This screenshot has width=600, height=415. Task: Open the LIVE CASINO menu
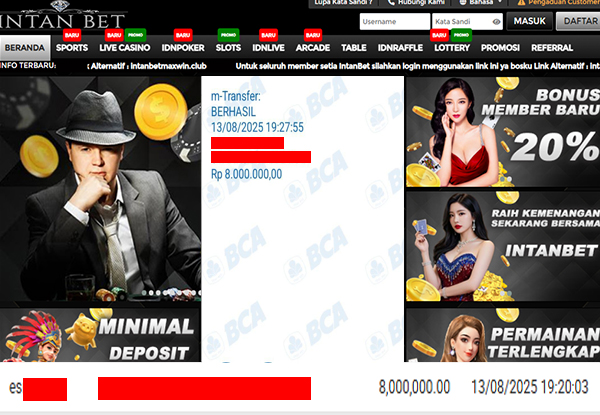click(125, 48)
